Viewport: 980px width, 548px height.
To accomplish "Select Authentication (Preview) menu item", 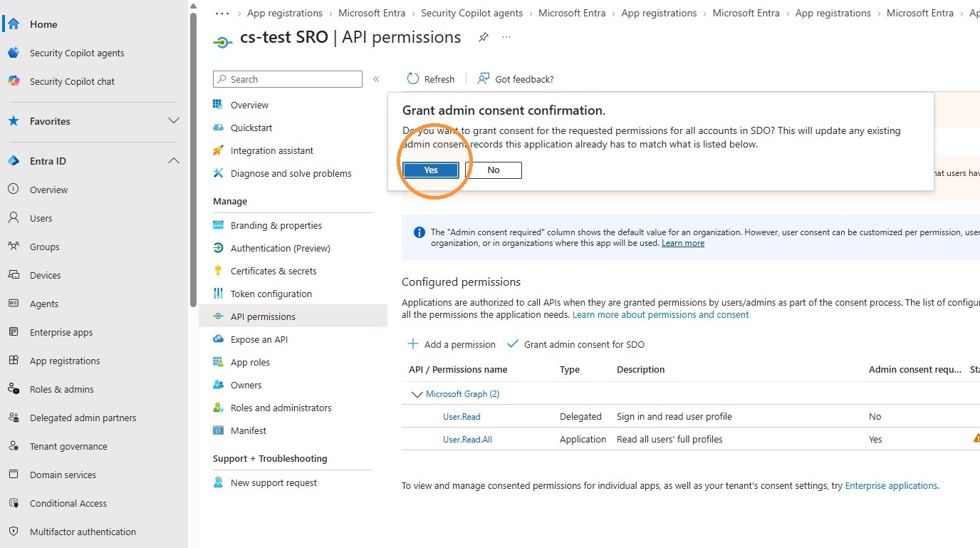I will pyautogui.click(x=281, y=248).
